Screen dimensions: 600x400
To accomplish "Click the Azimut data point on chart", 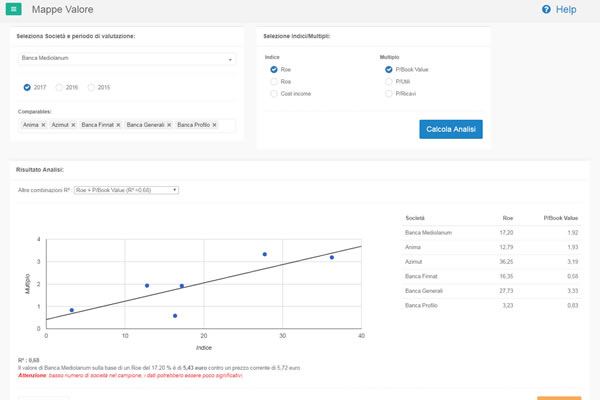I will pyautogui.click(x=332, y=258).
